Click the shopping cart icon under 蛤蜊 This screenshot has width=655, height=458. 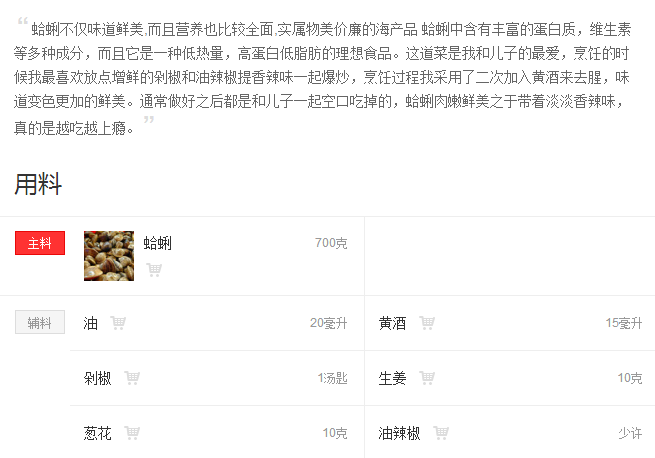tap(154, 270)
